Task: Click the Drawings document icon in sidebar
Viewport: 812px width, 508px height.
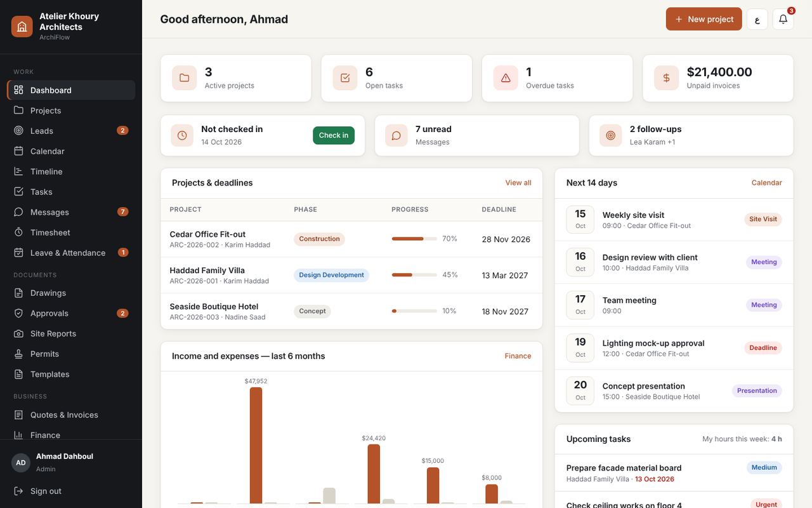Action: click(18, 293)
